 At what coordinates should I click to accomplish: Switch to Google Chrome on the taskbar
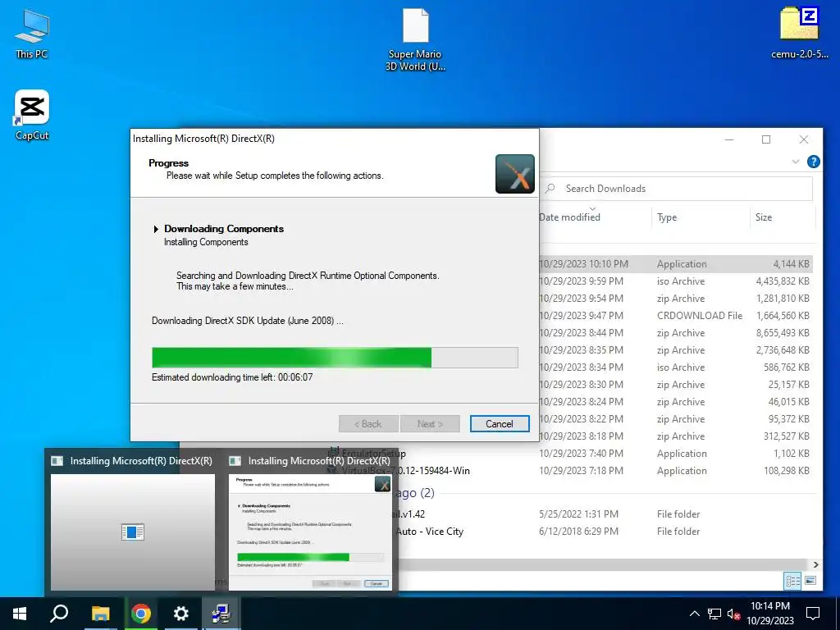(x=141, y=614)
